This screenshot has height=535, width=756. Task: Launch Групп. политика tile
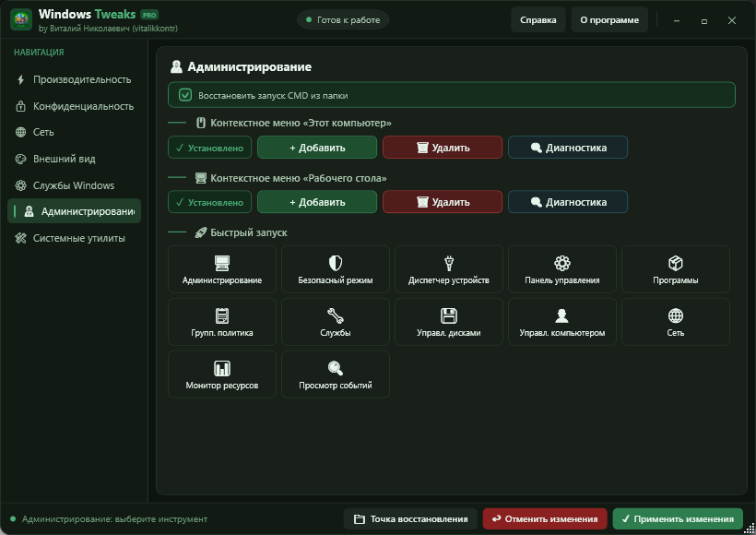222,322
